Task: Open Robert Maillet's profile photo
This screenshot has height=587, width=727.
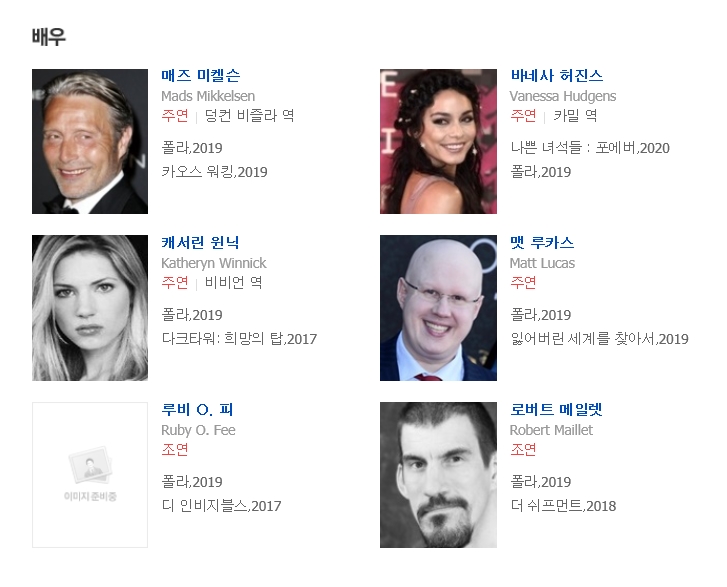Action: point(438,475)
